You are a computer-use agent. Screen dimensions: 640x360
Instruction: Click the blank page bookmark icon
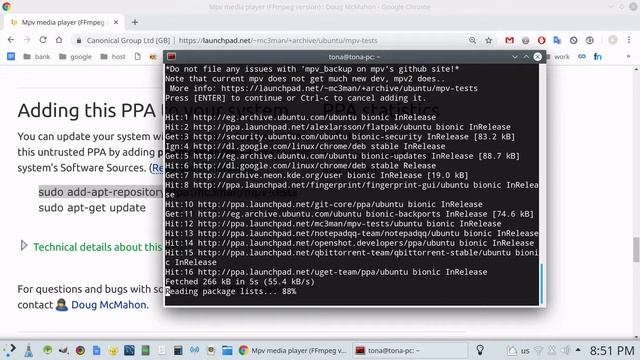pos(138,56)
